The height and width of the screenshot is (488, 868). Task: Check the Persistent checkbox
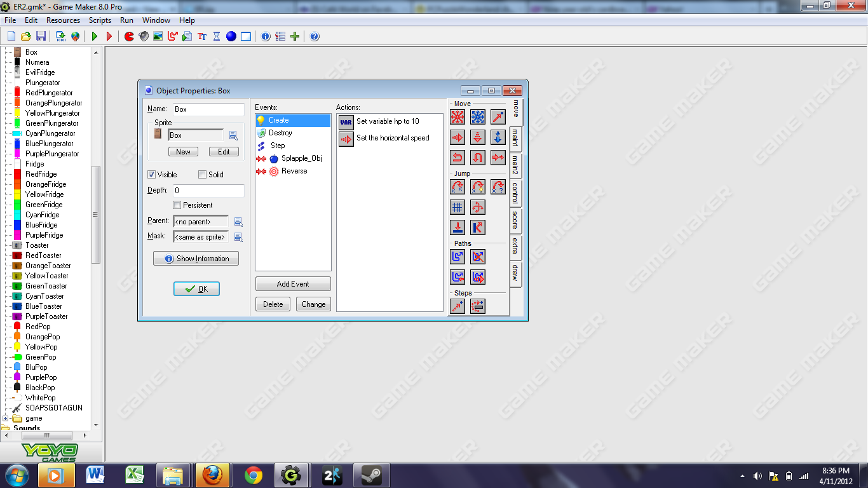pyautogui.click(x=177, y=205)
